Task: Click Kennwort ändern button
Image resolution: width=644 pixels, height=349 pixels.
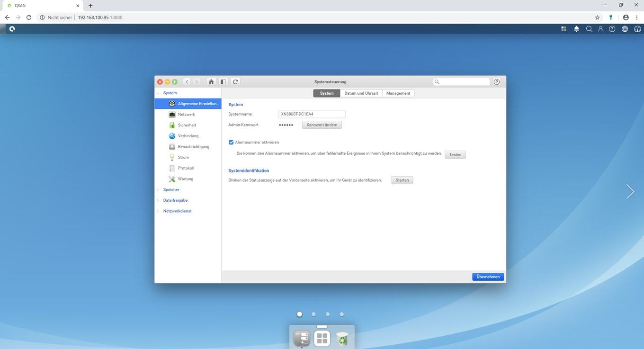Action: pyautogui.click(x=322, y=125)
